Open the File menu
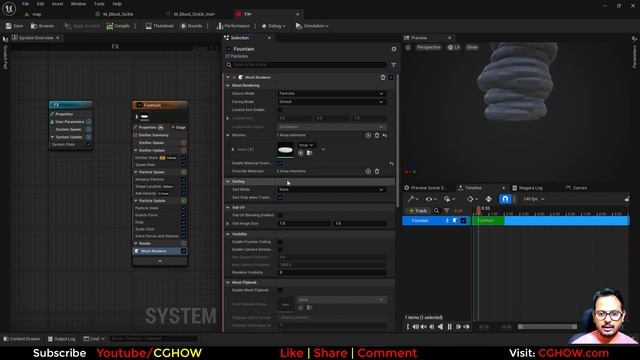640x360 pixels. point(25,4)
